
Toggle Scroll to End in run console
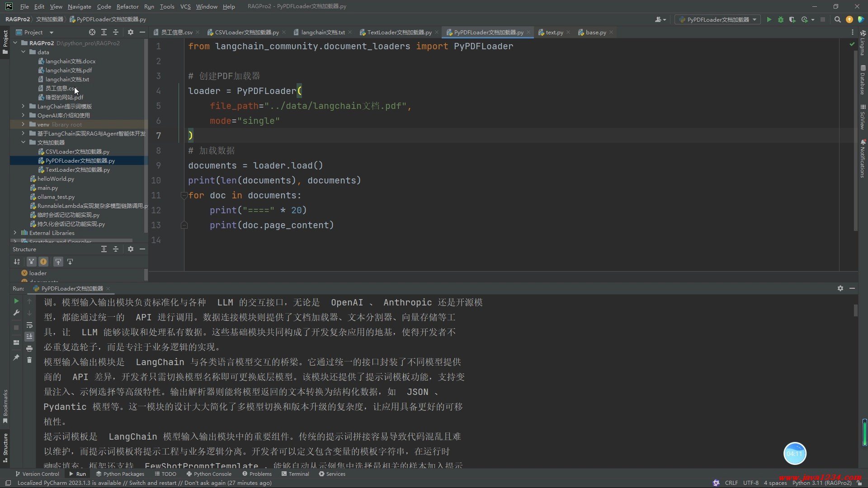click(29, 337)
